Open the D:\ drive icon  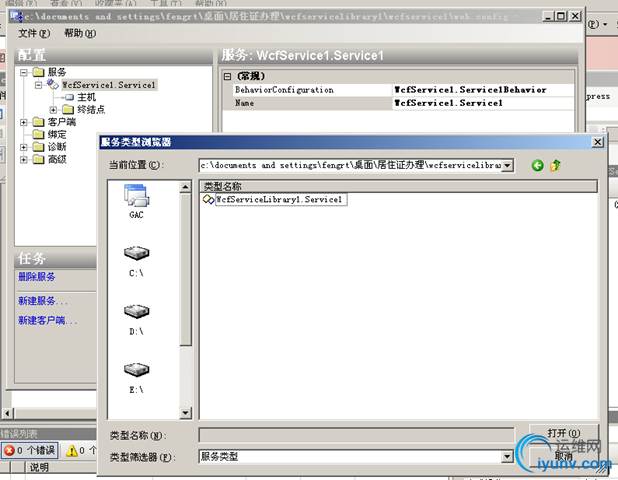(x=136, y=311)
